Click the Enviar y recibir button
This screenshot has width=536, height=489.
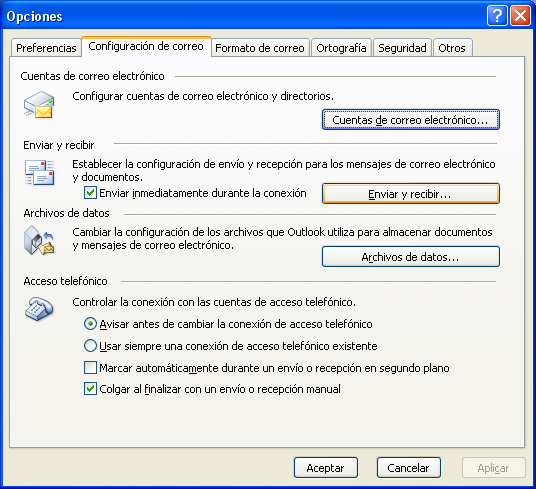click(x=411, y=194)
